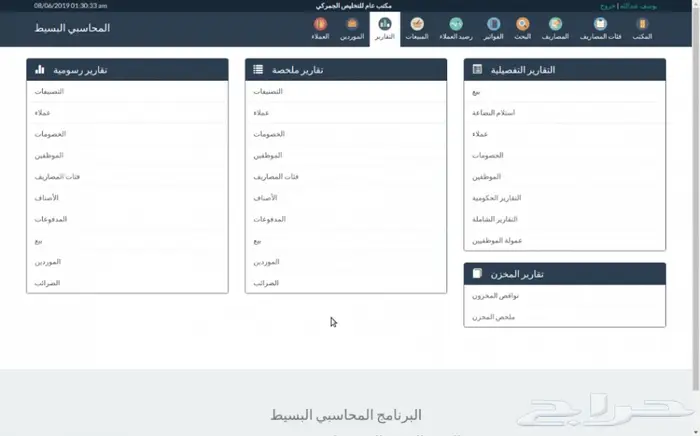Open the رصيد العملاء (Customer balance) icon
Viewport: 700px width, 436px height.
456,24
